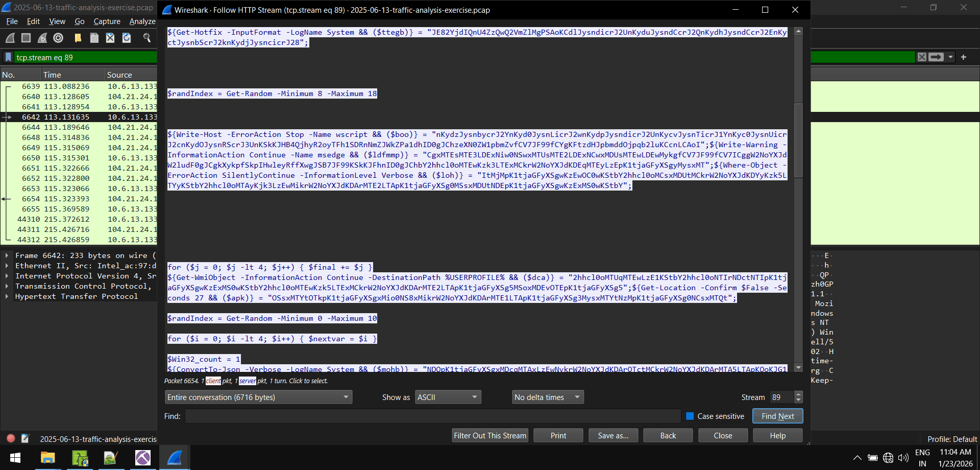
Task: Open find packet with the magnifier icon
Action: (148, 38)
